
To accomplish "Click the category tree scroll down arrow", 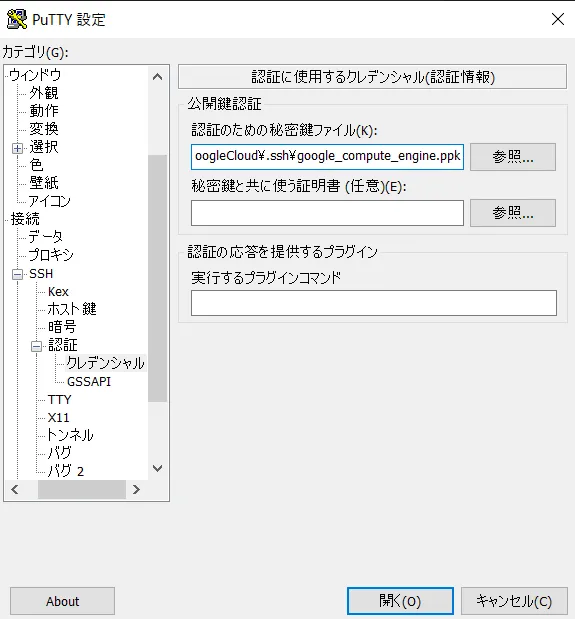I will point(157,468).
